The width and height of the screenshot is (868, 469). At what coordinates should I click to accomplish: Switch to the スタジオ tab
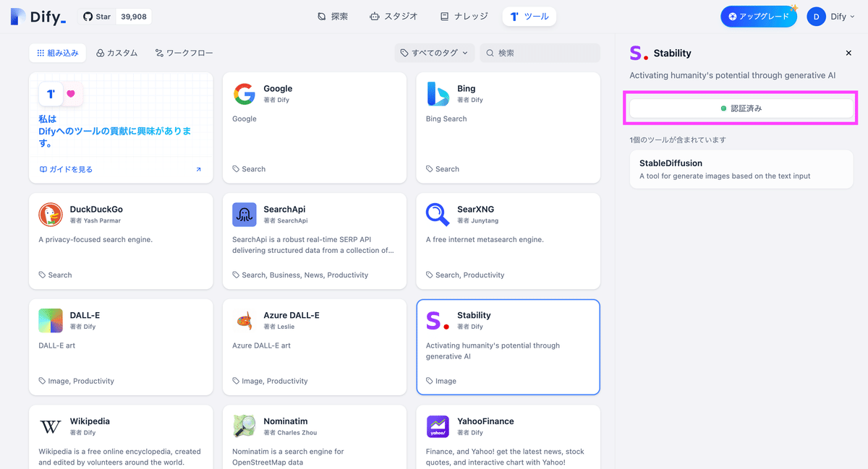(x=393, y=16)
